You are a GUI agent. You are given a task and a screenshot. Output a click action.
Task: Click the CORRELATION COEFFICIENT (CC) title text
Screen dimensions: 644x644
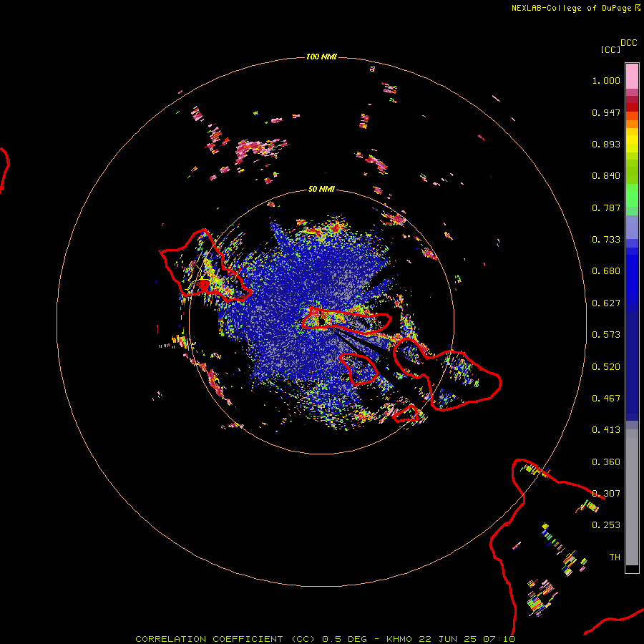[x=225, y=639]
